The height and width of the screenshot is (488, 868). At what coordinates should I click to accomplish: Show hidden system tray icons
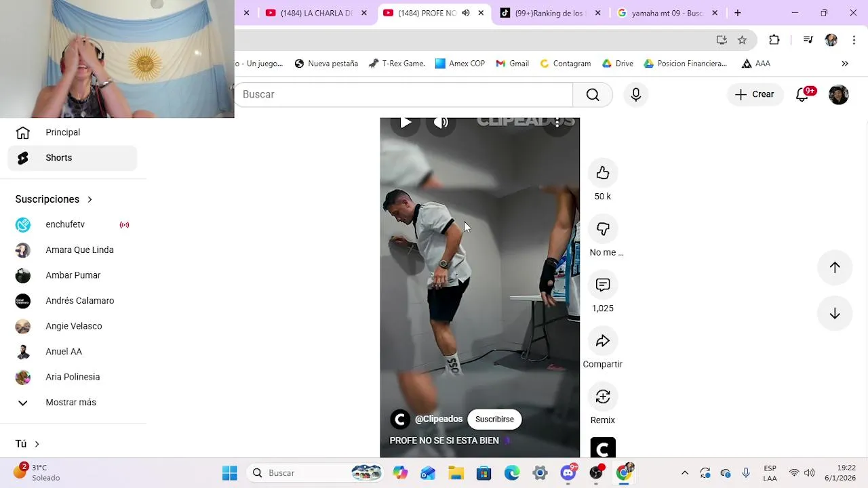pos(685,473)
